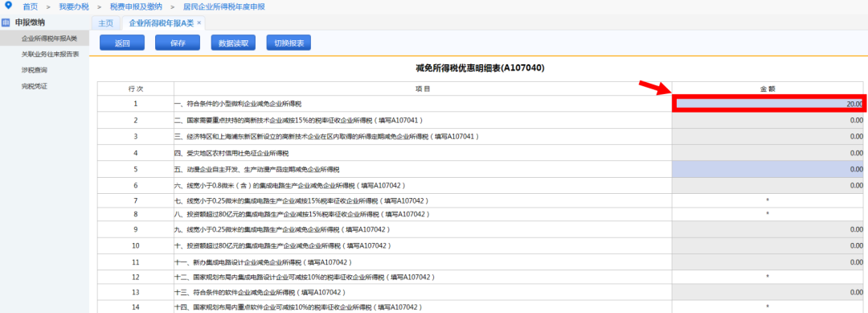Click item text 受灾地区农村信用社免征企业所得税
This screenshot has height=313, width=868.
click(231, 153)
